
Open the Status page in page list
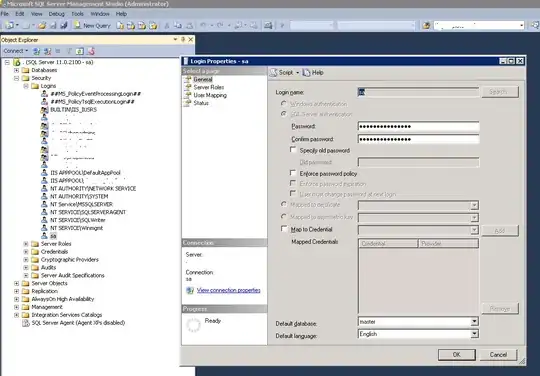click(x=201, y=103)
